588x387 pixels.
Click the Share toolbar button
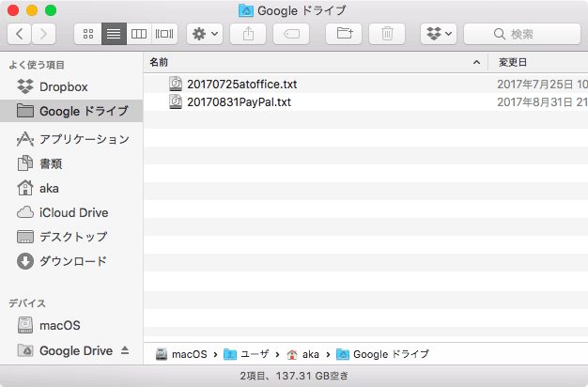tap(248, 34)
